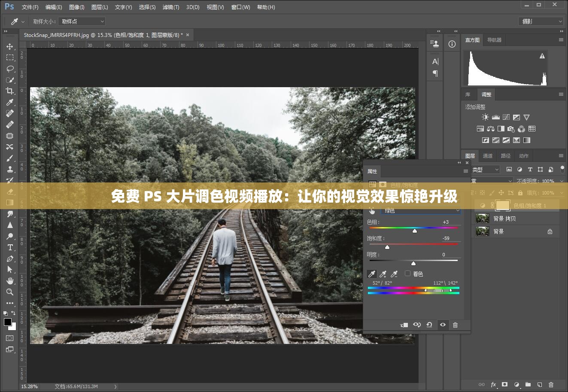
Task: Select the Zoom magnifier tool
Action: [9, 292]
